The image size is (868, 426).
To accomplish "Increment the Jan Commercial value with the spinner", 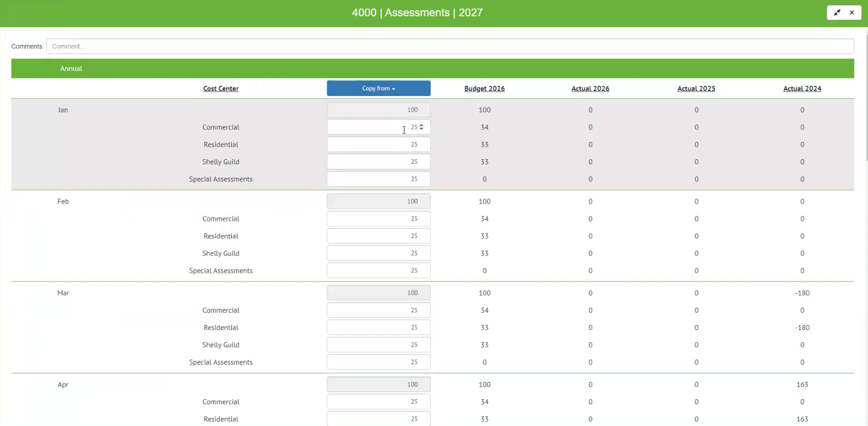I will point(422,125).
